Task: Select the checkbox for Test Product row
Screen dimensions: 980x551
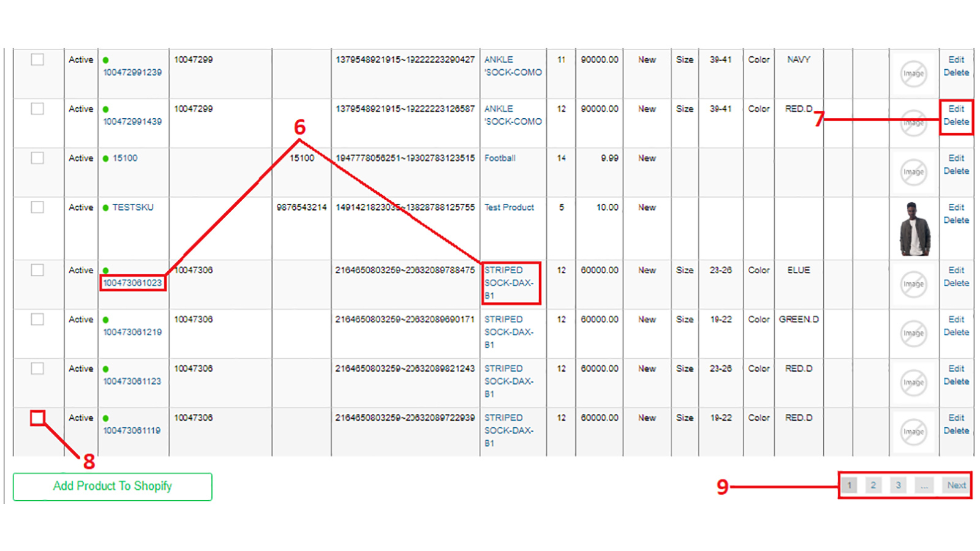Action: point(37,207)
